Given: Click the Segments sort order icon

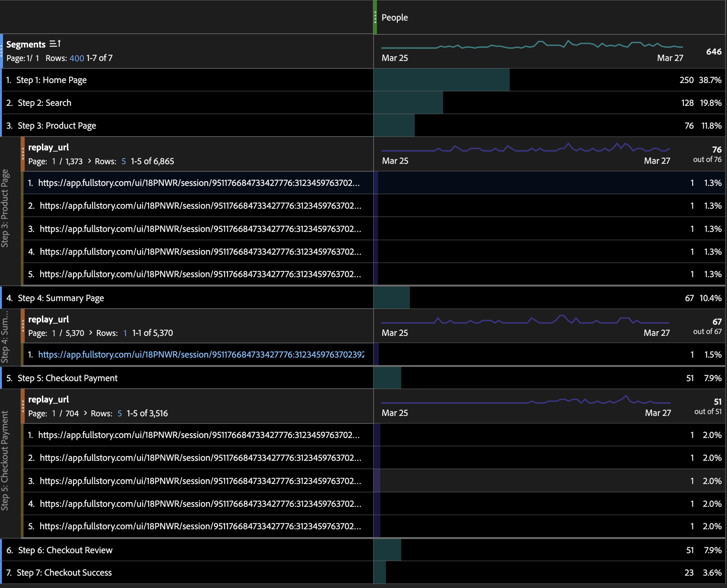Looking at the screenshot, I should click(x=55, y=44).
